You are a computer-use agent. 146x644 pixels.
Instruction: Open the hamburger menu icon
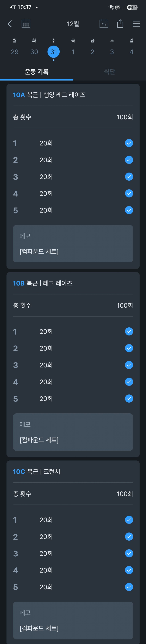pos(136,24)
